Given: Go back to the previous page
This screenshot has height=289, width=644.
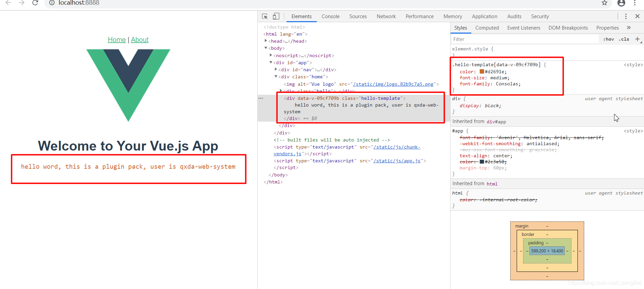Looking at the screenshot, I should click(x=8, y=3).
